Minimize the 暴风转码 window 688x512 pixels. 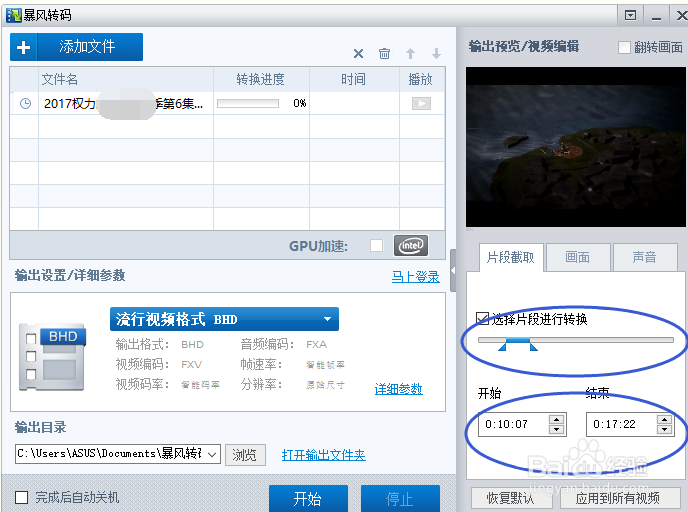point(656,16)
